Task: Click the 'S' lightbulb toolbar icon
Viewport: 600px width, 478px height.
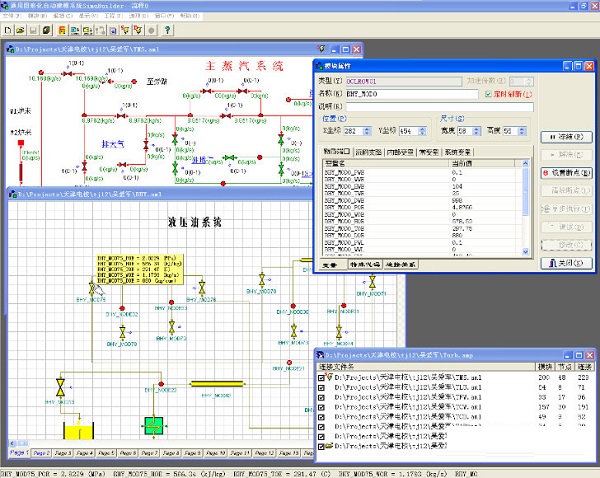Action: [125, 30]
